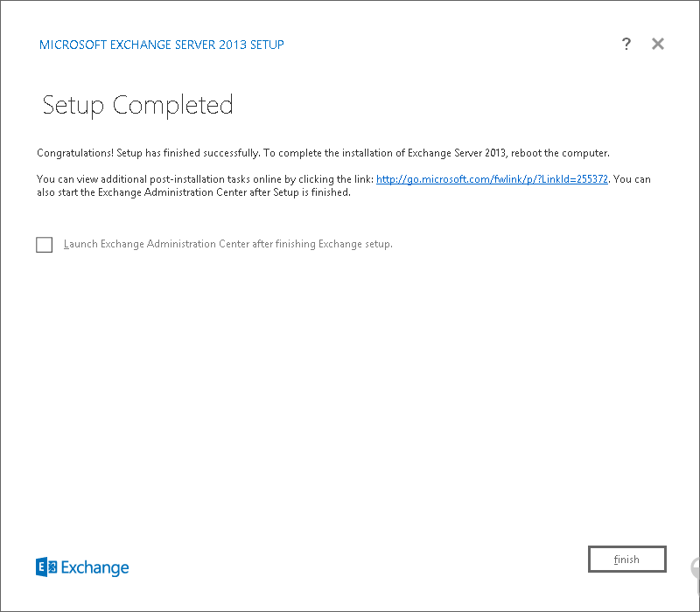This screenshot has width=700, height=612.
Task: Click the help question mark icon
Action: (626, 44)
